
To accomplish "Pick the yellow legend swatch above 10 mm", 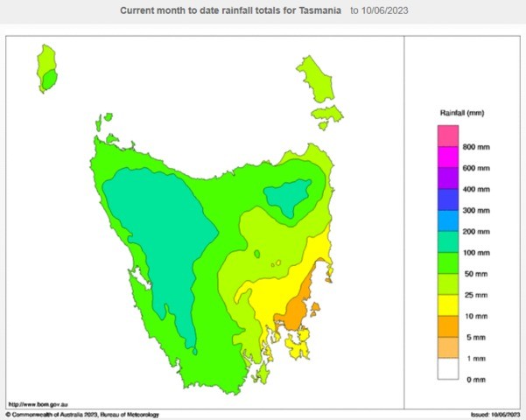I will tap(447, 305).
